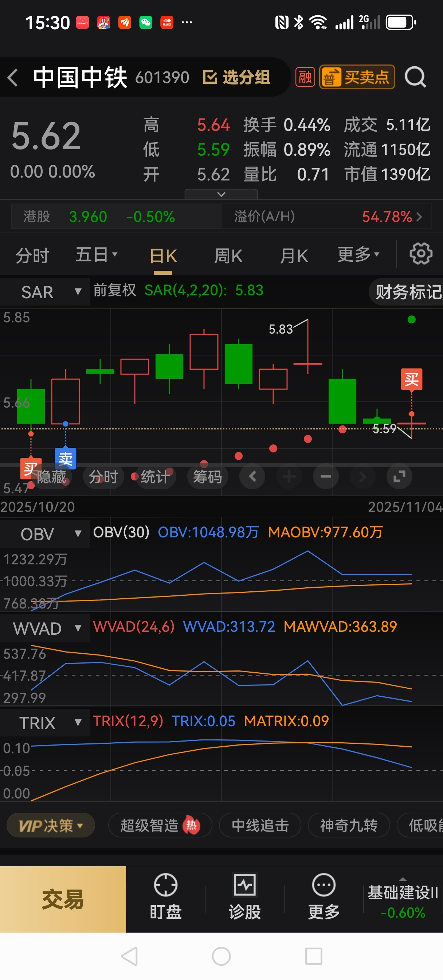The height and width of the screenshot is (980, 443).
Task: Open the OBV indicator dropdown
Action: (45, 534)
